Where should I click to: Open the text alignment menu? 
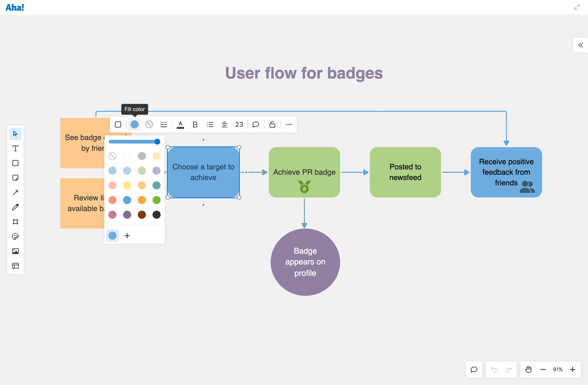tap(224, 125)
